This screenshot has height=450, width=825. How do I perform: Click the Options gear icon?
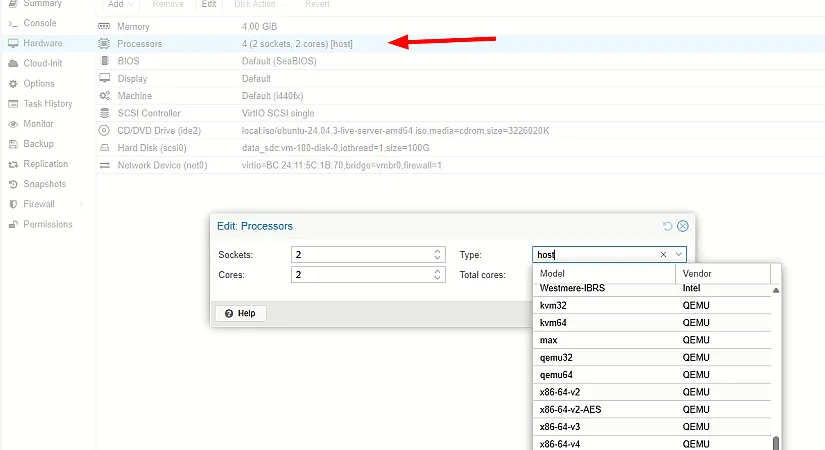tap(13, 84)
